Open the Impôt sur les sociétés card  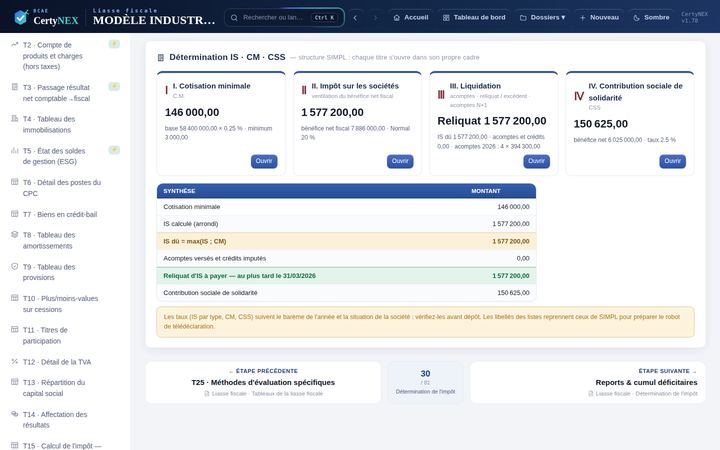400,161
